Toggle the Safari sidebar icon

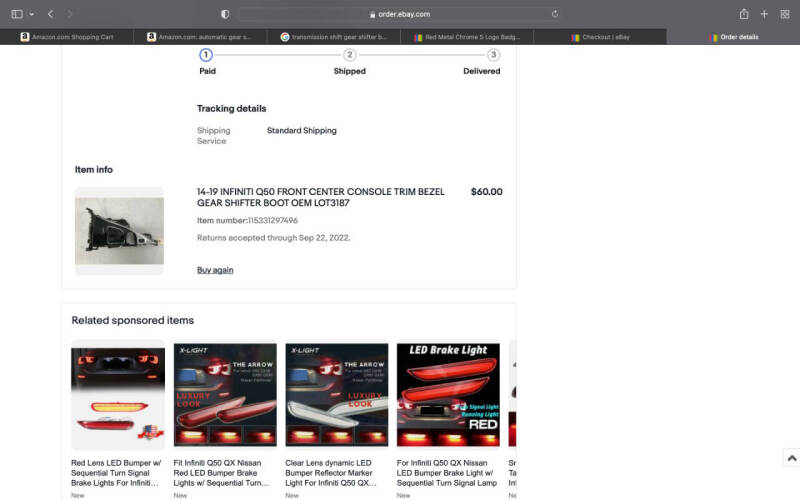click(x=16, y=14)
